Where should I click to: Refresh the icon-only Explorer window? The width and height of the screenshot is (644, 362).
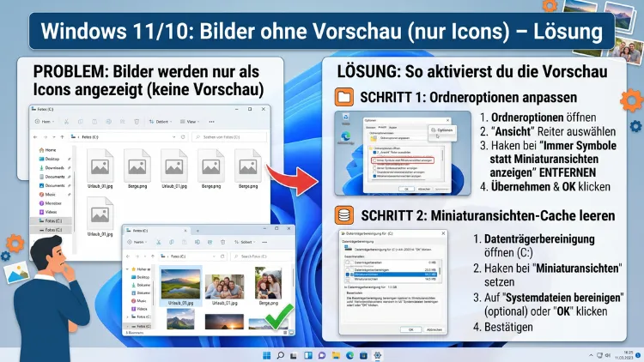pyautogui.click(x=183, y=136)
